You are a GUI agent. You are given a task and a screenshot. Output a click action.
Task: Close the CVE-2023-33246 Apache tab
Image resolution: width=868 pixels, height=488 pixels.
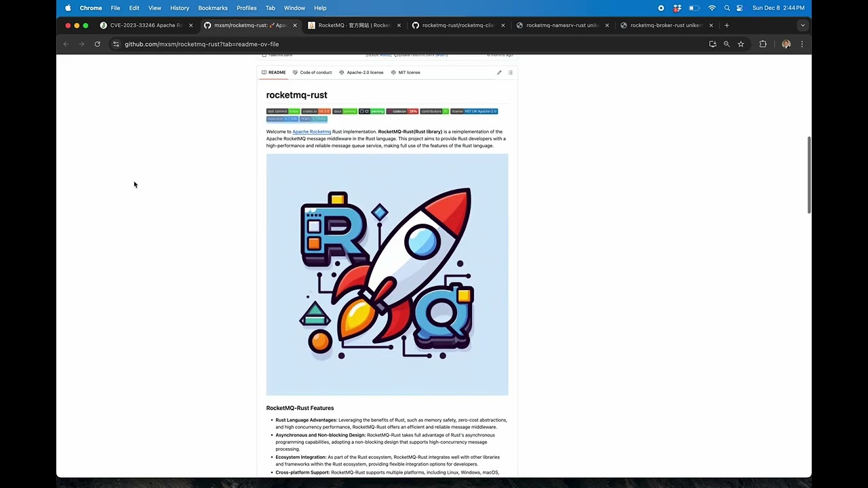pyautogui.click(x=191, y=25)
